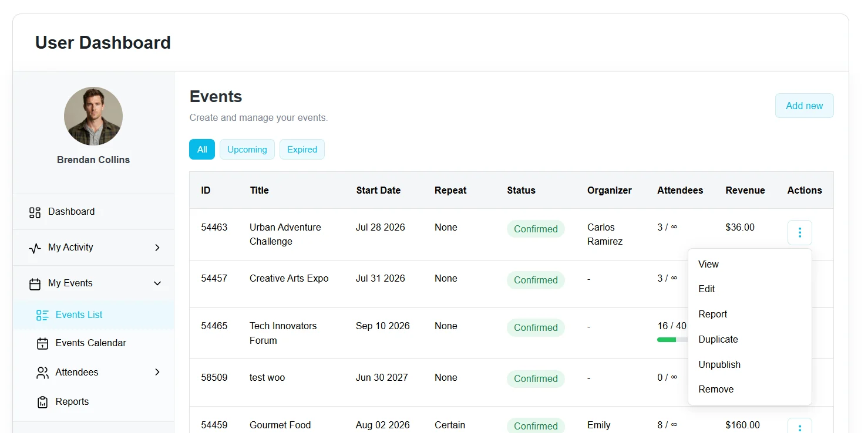Image resolution: width=868 pixels, height=433 pixels.
Task: Click the Carlos Ramirez organizer cell
Action: coord(605,234)
